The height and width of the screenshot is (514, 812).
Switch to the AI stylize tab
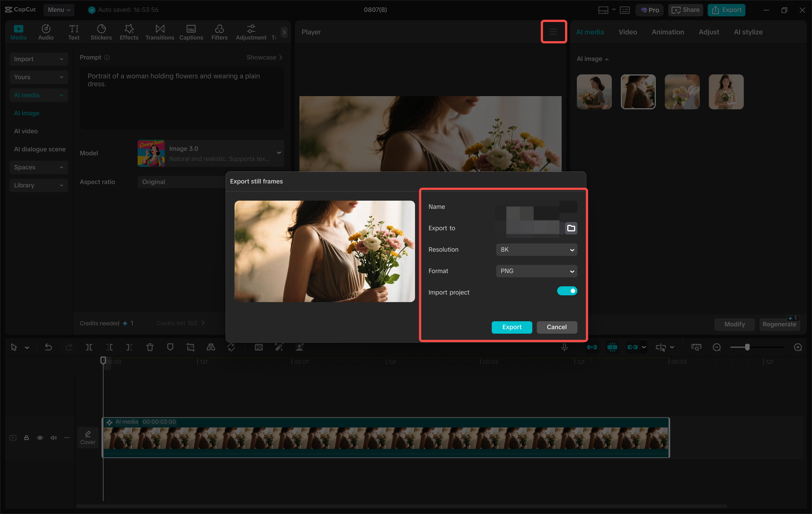(748, 32)
